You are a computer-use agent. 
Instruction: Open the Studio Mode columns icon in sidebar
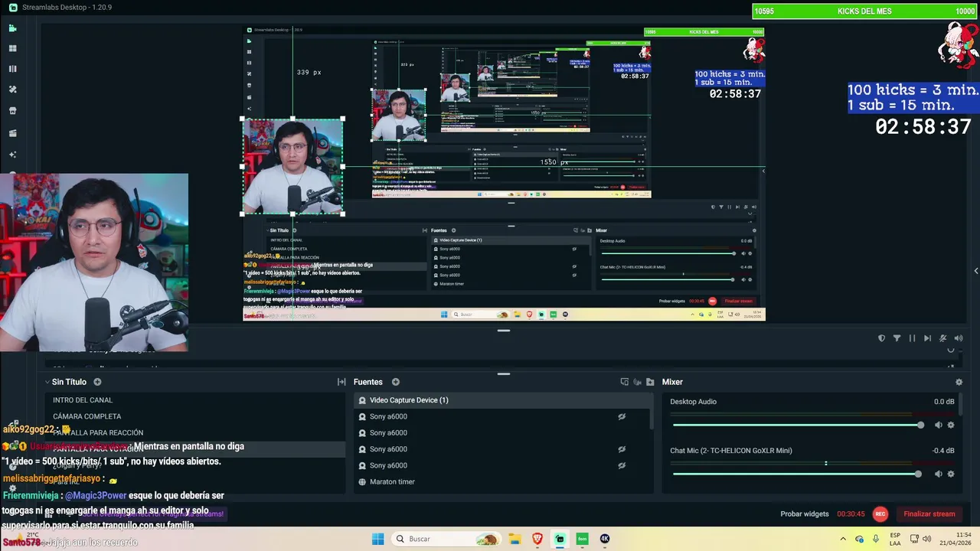pos(12,69)
